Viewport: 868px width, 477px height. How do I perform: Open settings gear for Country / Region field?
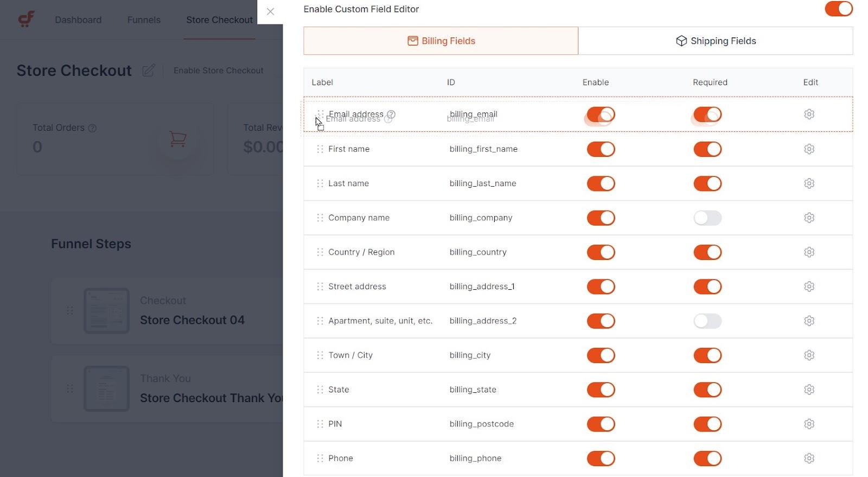coord(809,252)
